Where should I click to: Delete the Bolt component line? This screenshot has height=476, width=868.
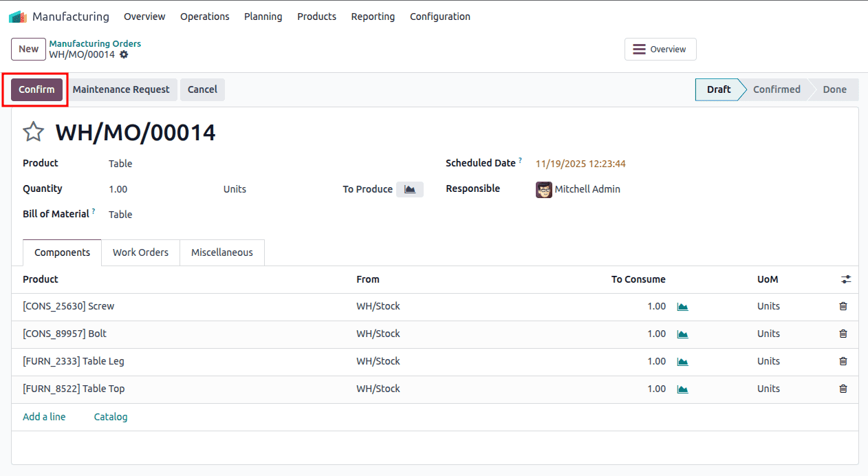point(843,334)
